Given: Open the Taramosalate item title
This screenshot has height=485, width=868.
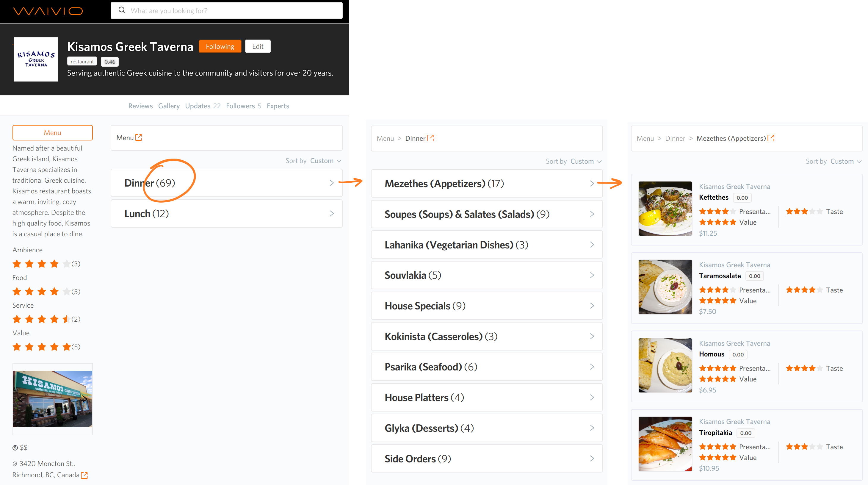Looking at the screenshot, I should [720, 276].
